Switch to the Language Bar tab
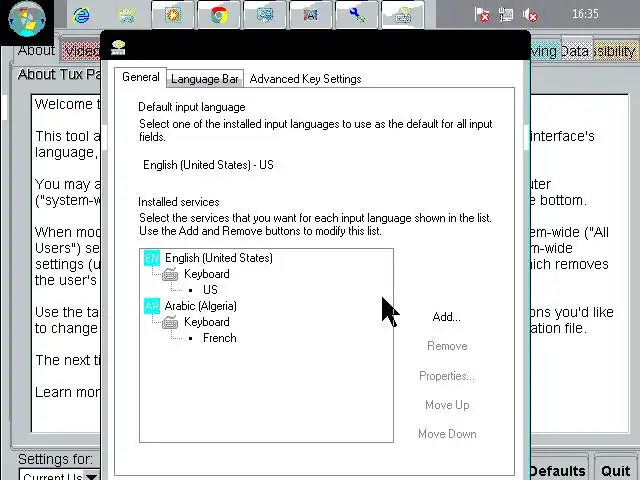This screenshot has width=640, height=480. coord(204,79)
